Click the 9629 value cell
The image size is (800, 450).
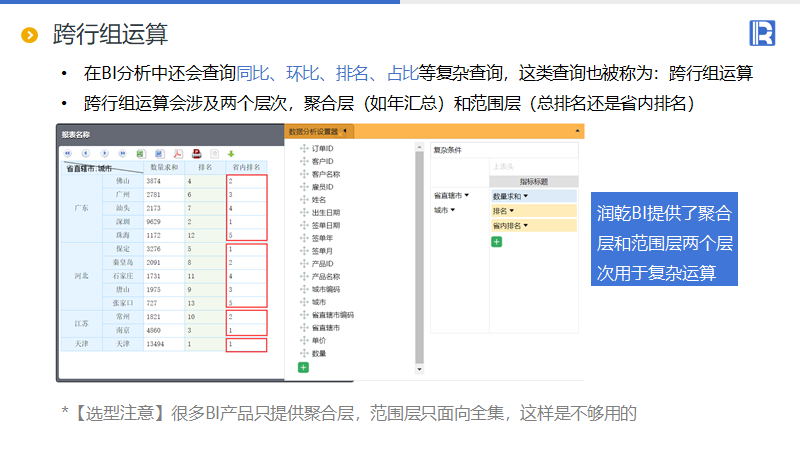(164, 221)
